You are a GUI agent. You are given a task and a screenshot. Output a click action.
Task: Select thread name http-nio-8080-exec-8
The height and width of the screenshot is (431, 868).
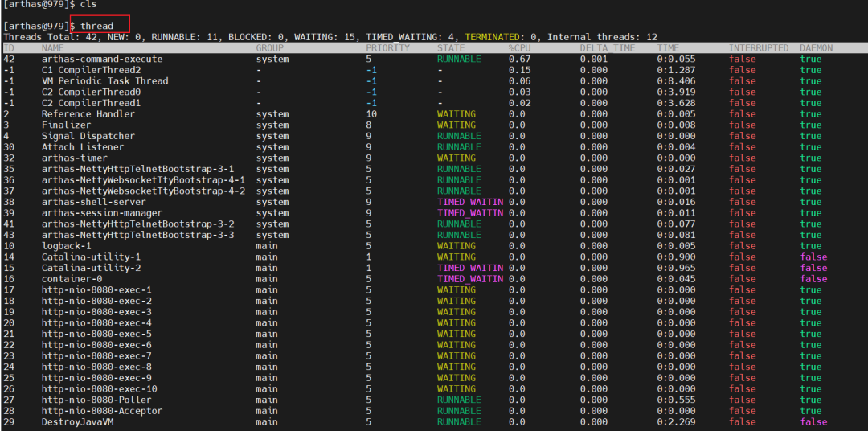[96, 367]
